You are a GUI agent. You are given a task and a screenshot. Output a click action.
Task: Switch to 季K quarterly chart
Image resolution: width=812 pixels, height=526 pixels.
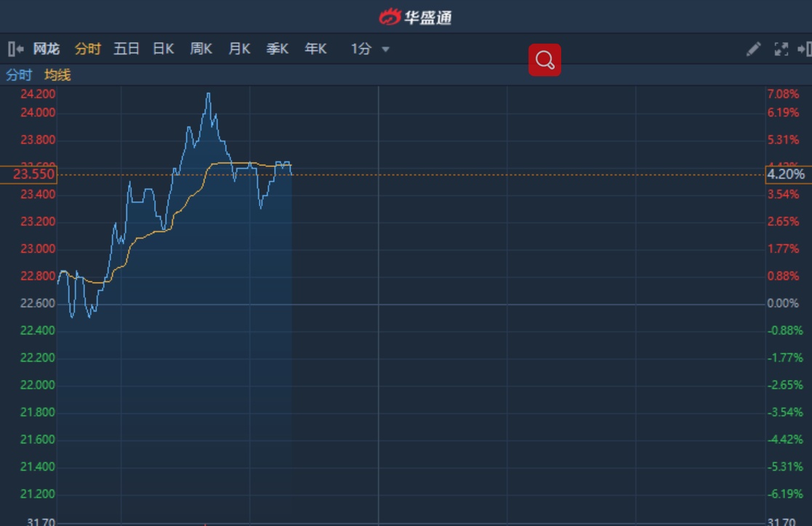pyautogui.click(x=277, y=49)
